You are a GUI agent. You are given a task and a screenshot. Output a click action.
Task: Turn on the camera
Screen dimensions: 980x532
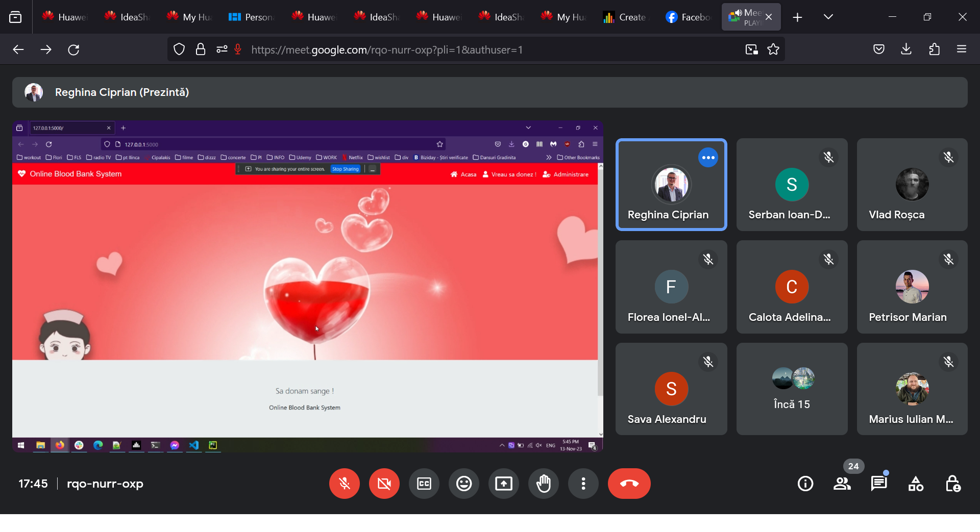[x=384, y=483]
